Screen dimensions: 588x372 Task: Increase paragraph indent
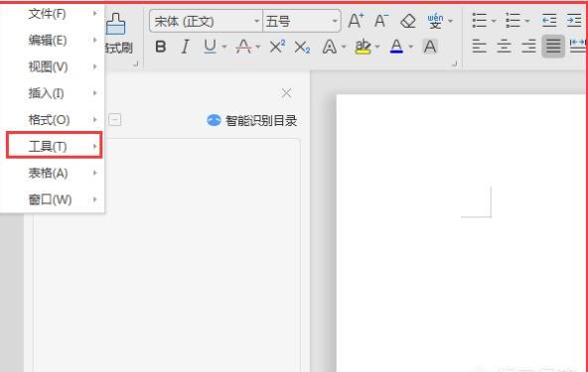[x=574, y=21]
